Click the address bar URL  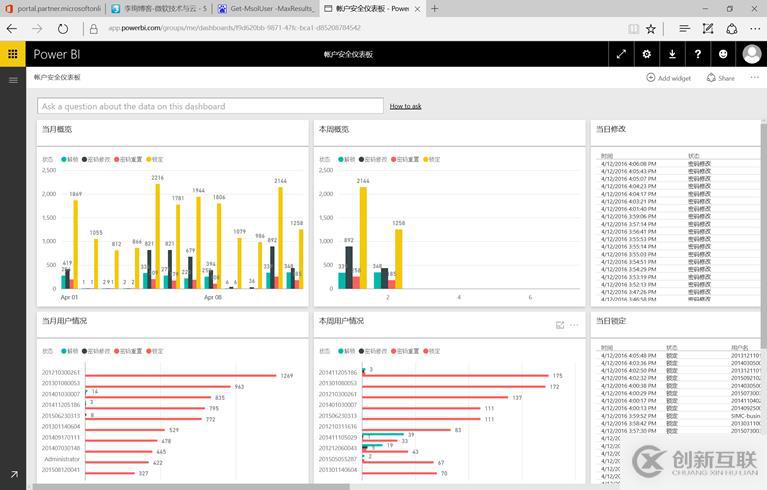[x=234, y=28]
